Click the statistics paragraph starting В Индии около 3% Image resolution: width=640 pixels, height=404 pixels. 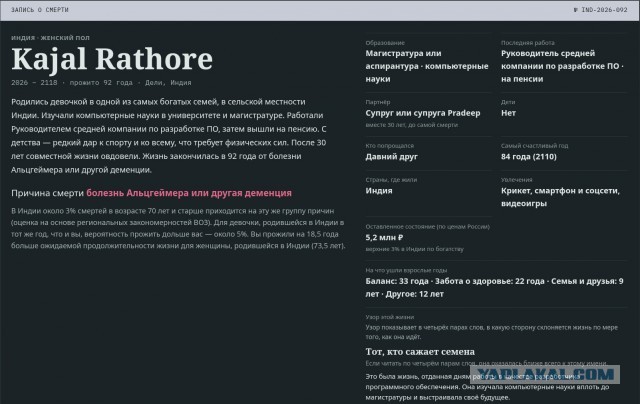(178, 229)
